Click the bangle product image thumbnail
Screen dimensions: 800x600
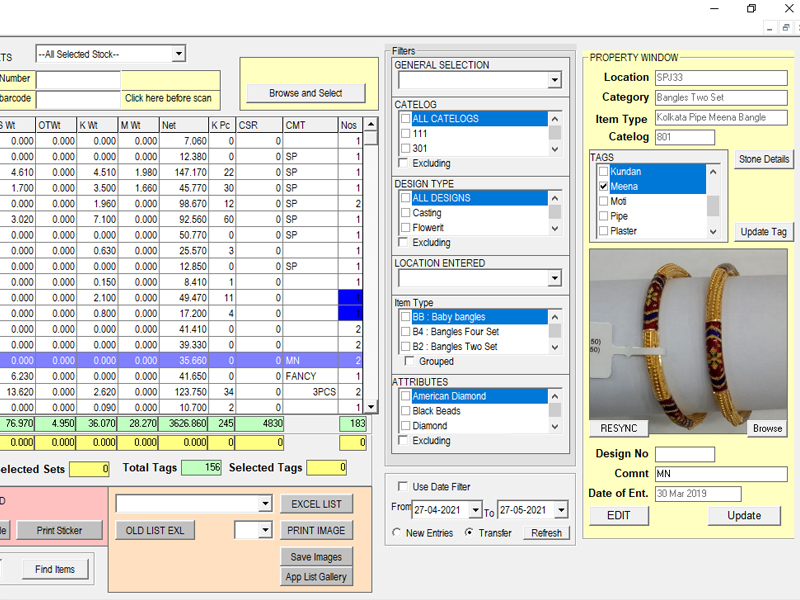pyautogui.click(x=688, y=341)
